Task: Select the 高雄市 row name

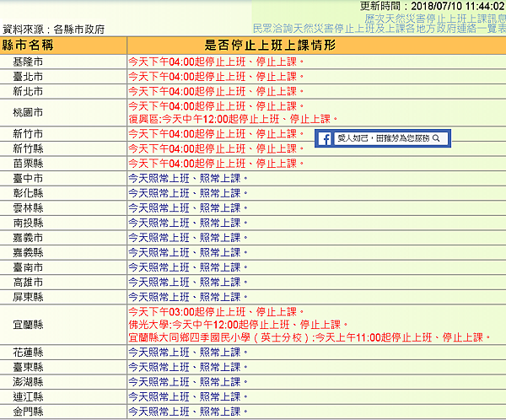Action: click(x=28, y=283)
